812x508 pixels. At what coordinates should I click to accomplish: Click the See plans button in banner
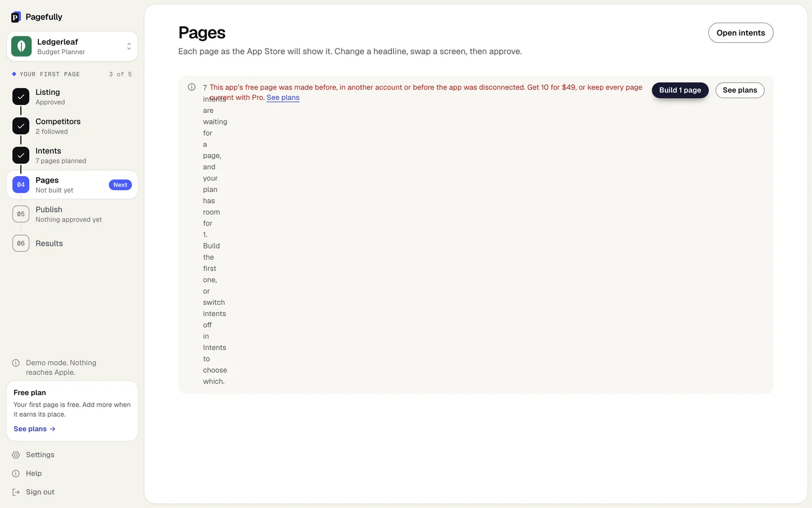coord(740,90)
